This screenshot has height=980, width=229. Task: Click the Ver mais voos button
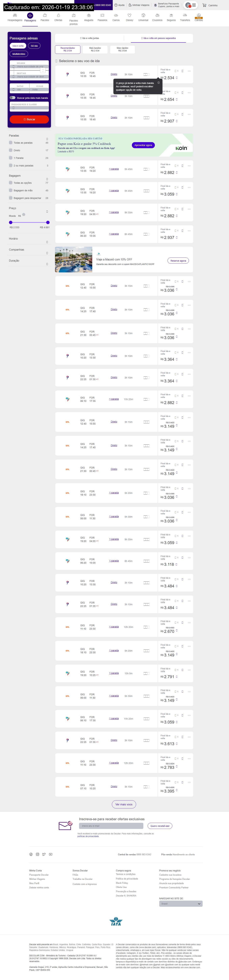coord(124,804)
